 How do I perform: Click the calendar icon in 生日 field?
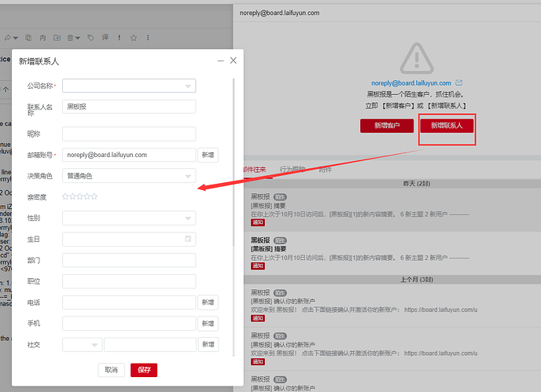188,239
